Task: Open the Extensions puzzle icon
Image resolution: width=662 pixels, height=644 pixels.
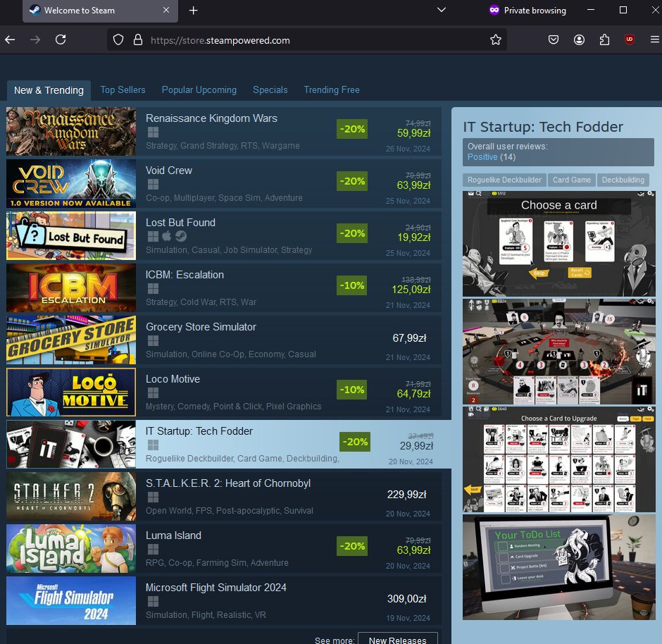Action: (604, 39)
